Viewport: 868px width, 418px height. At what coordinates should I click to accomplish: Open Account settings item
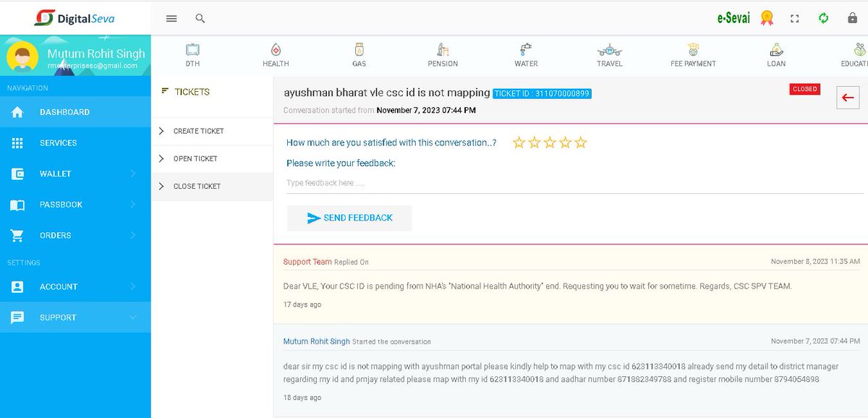[75, 286]
